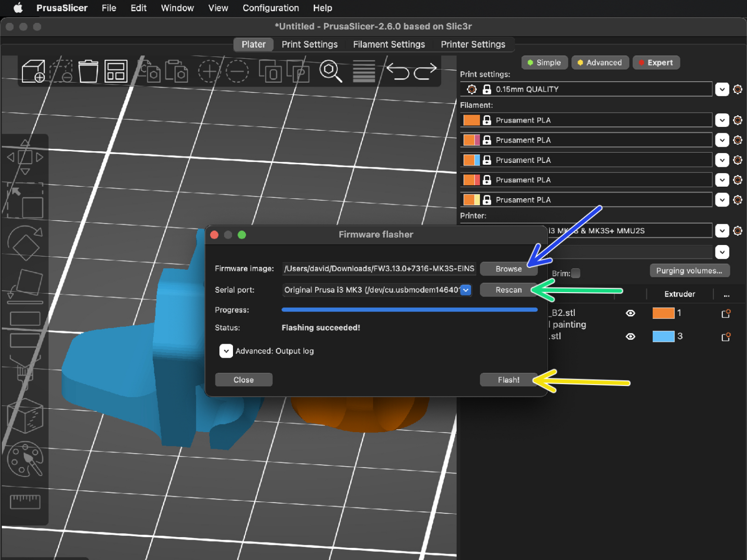Hide the B2.stl object with eye icon
The image size is (747, 560).
630,313
